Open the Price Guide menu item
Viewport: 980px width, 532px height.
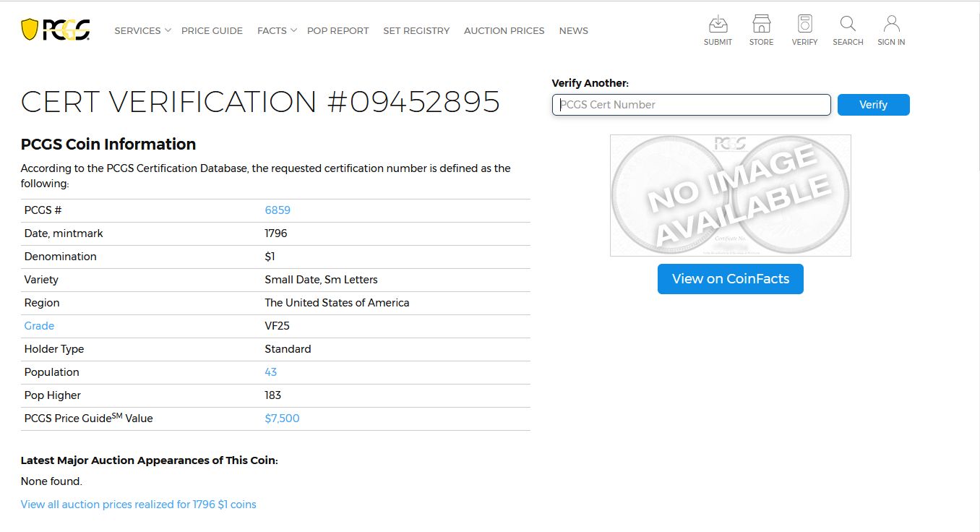point(212,30)
